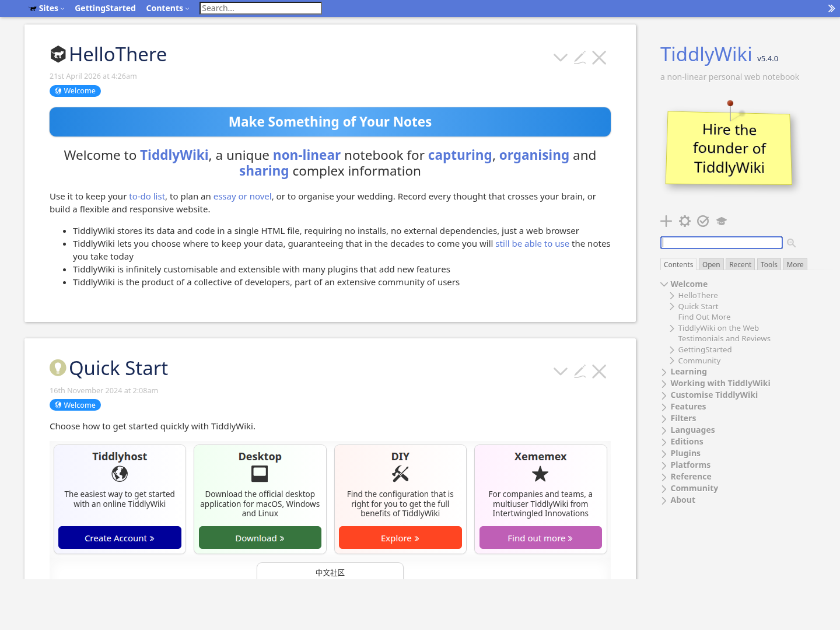The width and height of the screenshot is (840, 630).
Task: Switch to the Recent sidebar tab
Action: [740, 264]
